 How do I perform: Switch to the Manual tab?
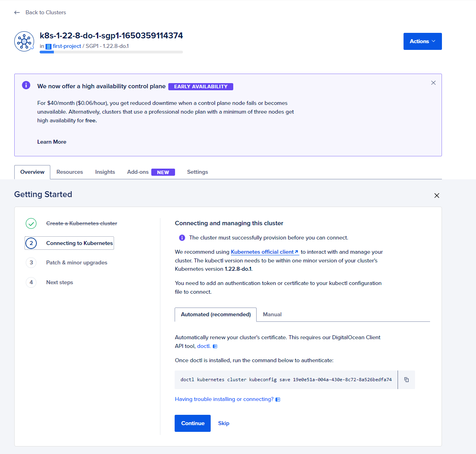[x=272, y=315]
